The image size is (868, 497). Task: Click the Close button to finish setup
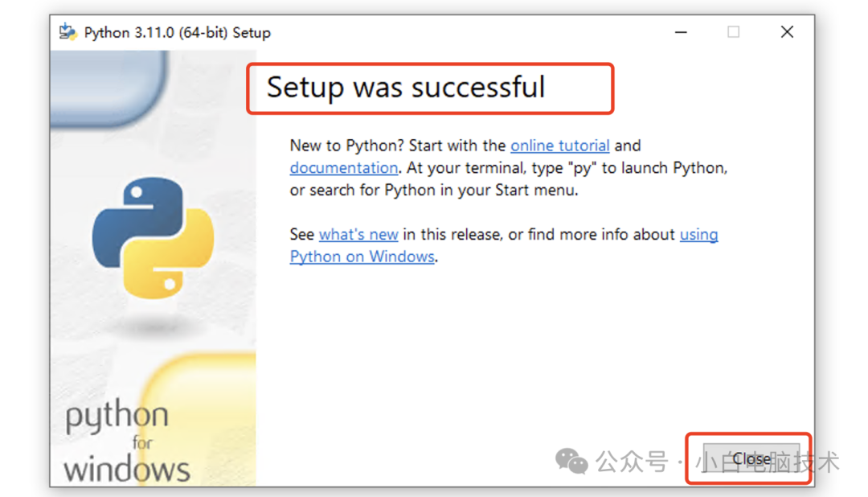click(x=751, y=458)
